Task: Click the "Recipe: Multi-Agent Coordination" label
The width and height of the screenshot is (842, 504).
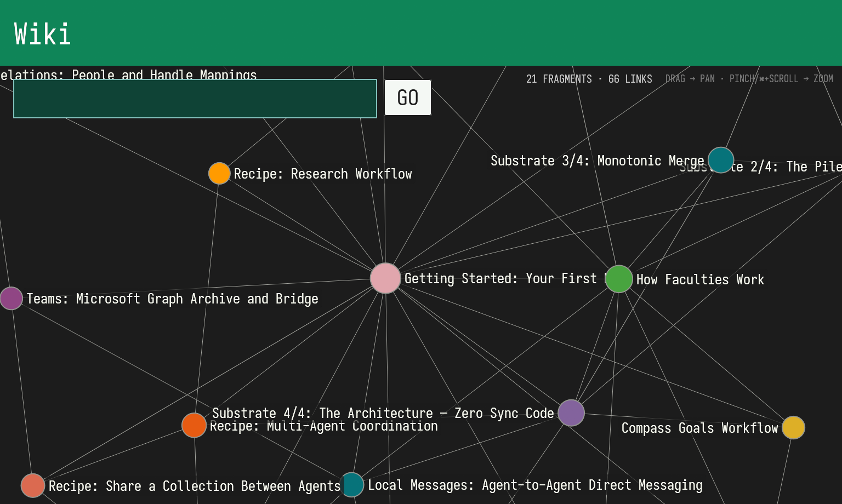Action: 324,426
